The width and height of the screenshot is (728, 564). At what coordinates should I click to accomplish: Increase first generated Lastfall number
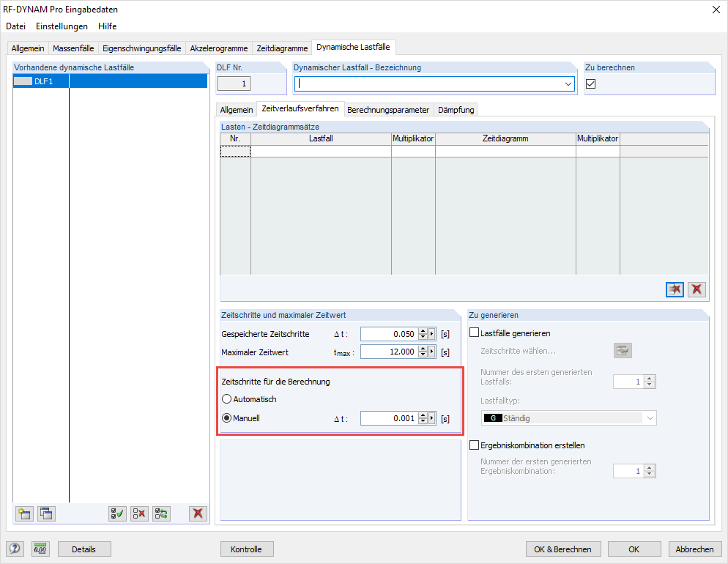[650, 379]
